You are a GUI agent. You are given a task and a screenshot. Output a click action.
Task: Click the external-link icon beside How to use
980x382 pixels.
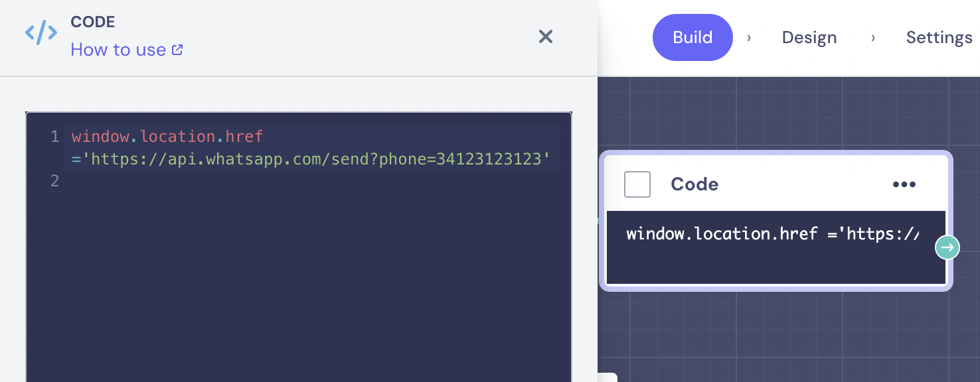pos(177,50)
